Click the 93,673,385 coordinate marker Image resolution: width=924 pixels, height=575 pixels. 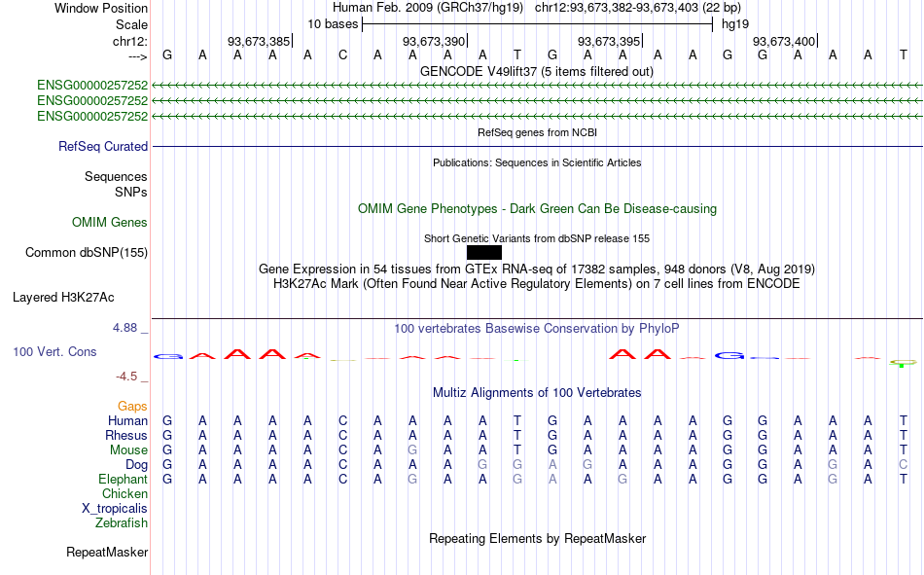259,41
